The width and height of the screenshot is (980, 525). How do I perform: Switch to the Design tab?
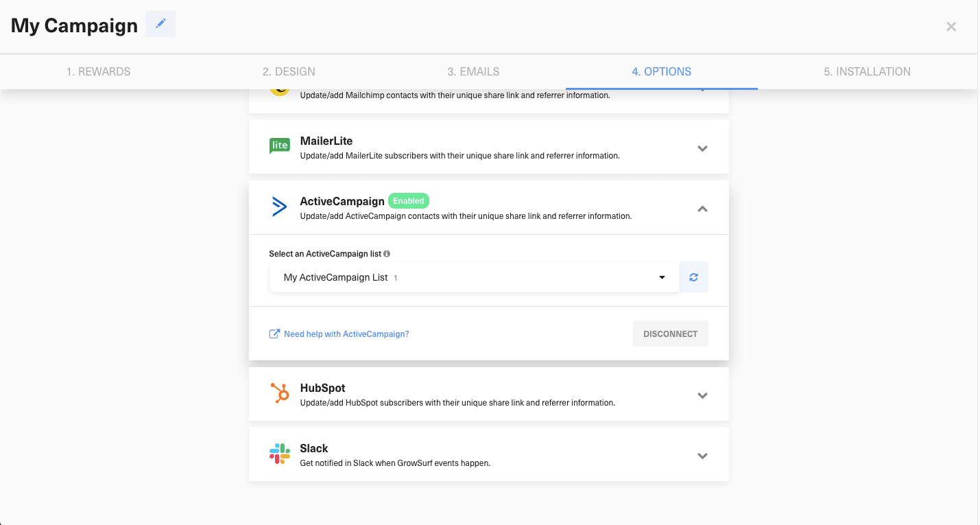pyautogui.click(x=288, y=71)
